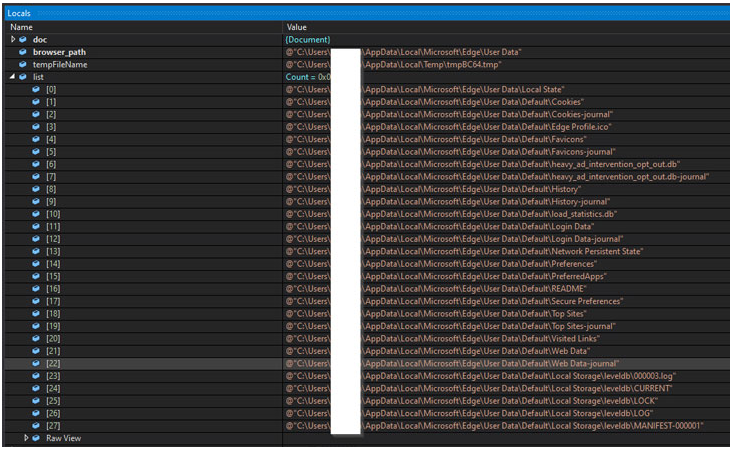The image size is (734, 452).
Task: Click the icon for Raw View
Action: pyautogui.click(x=36, y=438)
